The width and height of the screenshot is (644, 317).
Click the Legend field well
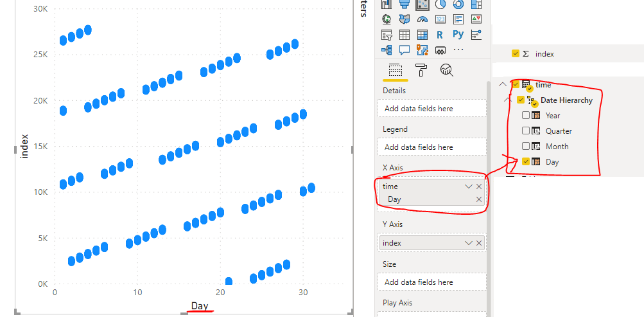432,147
